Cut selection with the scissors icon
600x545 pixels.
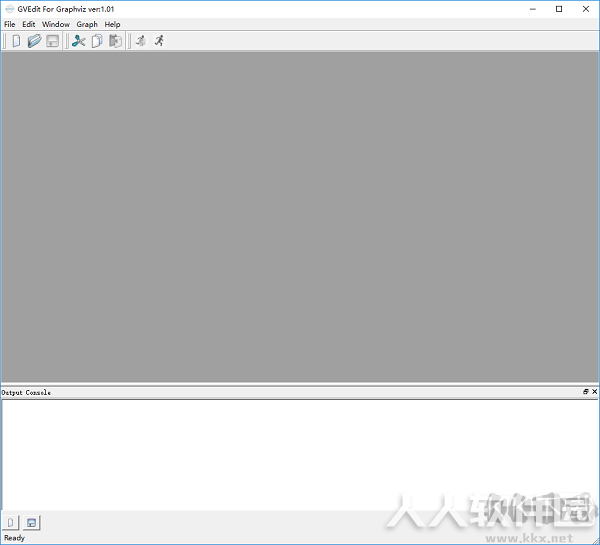coord(79,41)
